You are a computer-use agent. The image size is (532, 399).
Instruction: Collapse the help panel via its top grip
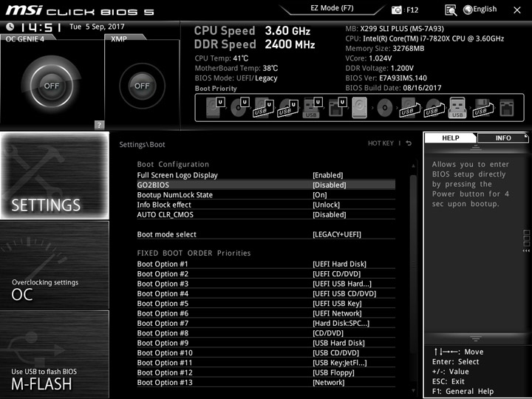[476, 147]
